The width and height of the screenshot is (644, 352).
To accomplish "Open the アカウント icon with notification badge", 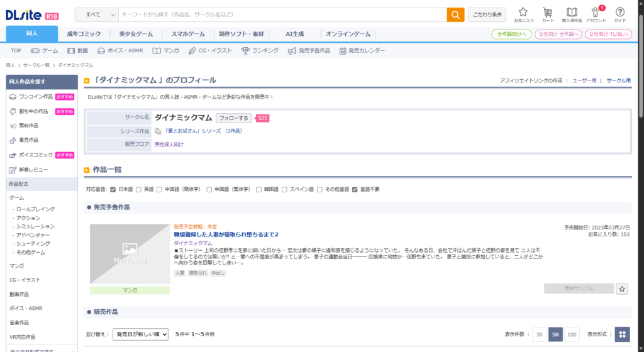I will point(596,14).
